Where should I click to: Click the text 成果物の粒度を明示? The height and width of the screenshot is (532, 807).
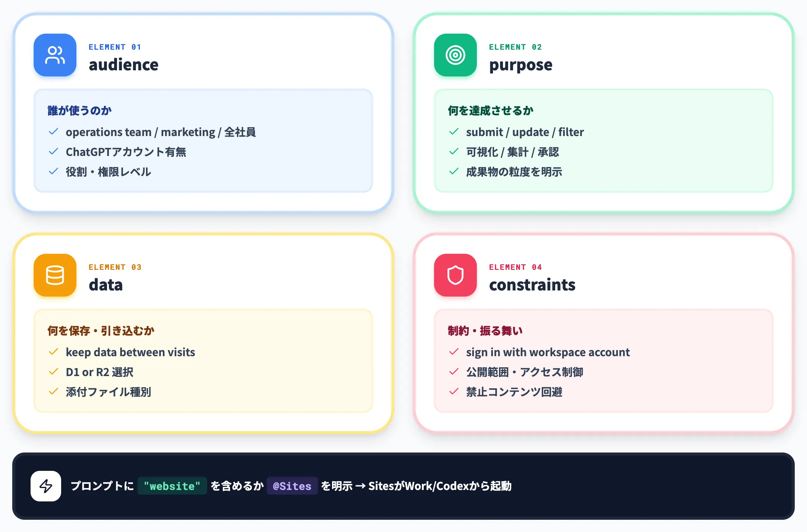514,172
